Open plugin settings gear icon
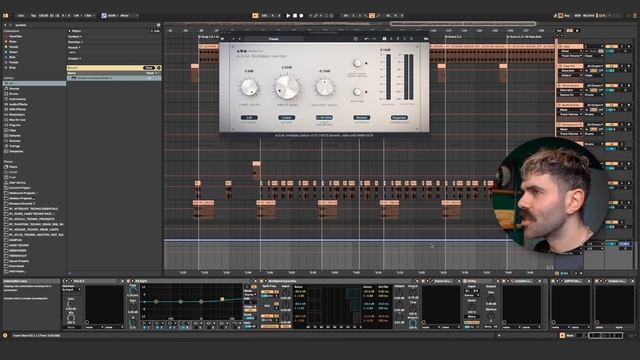The height and width of the screenshot is (360, 640). (x=356, y=39)
